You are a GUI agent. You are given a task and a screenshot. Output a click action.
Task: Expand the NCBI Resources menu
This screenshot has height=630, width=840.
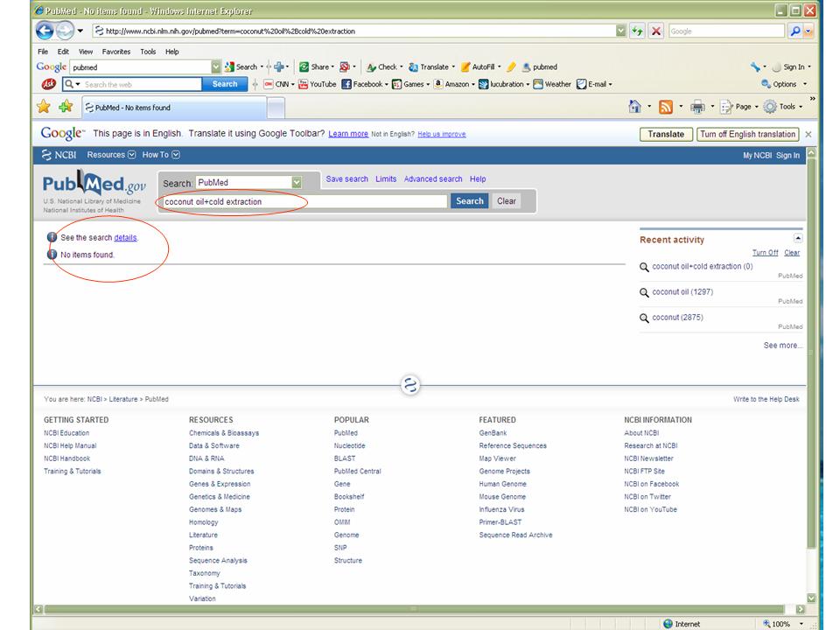(111, 155)
